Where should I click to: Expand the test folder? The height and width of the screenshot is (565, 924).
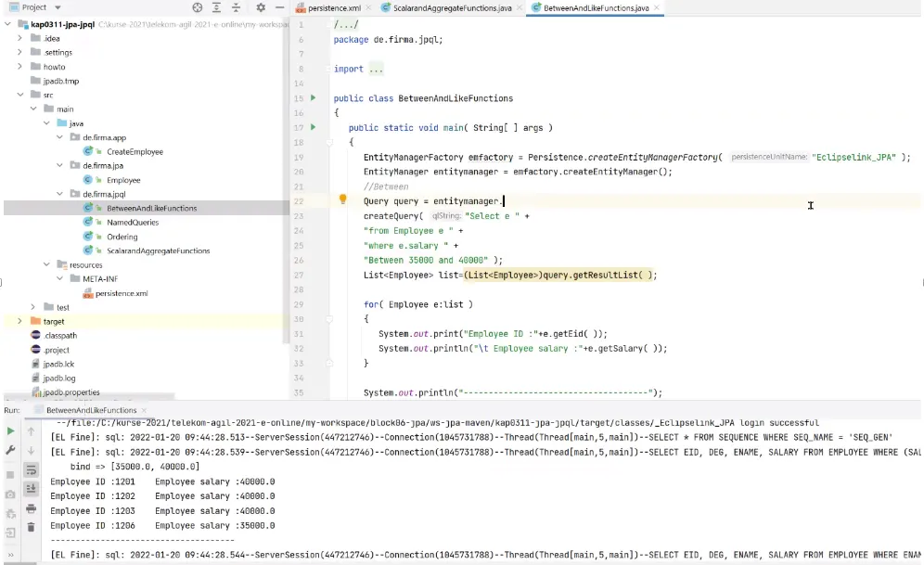click(33, 307)
